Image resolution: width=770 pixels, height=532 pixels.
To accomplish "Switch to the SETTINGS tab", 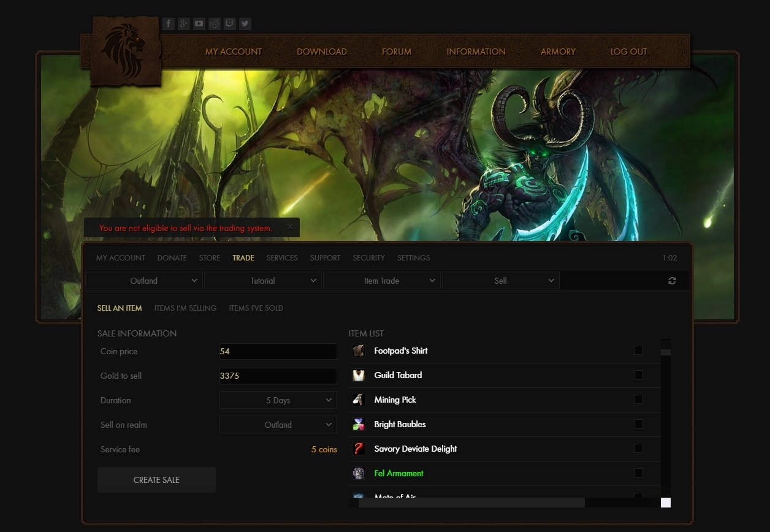I will click(414, 258).
